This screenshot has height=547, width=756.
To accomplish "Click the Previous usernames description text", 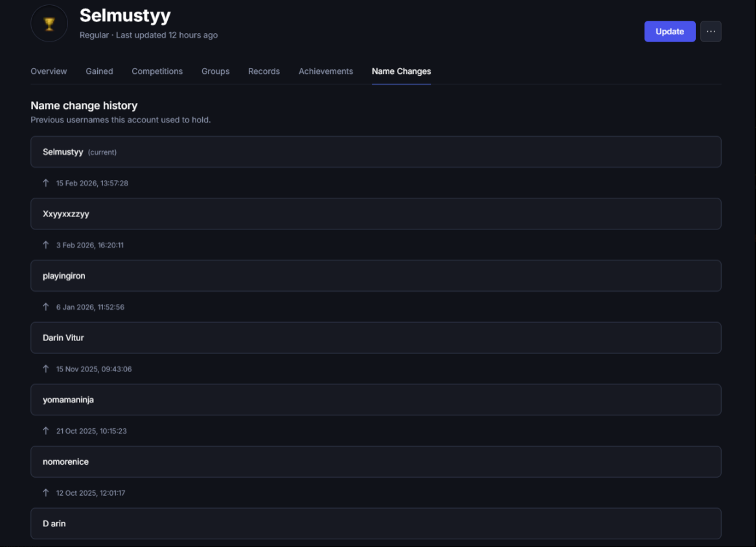I will pyautogui.click(x=120, y=120).
